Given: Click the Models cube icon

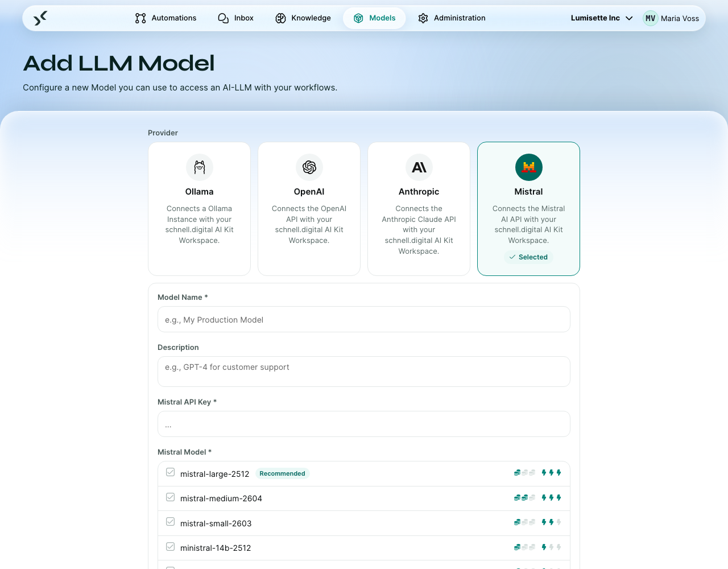Looking at the screenshot, I should click(x=358, y=18).
